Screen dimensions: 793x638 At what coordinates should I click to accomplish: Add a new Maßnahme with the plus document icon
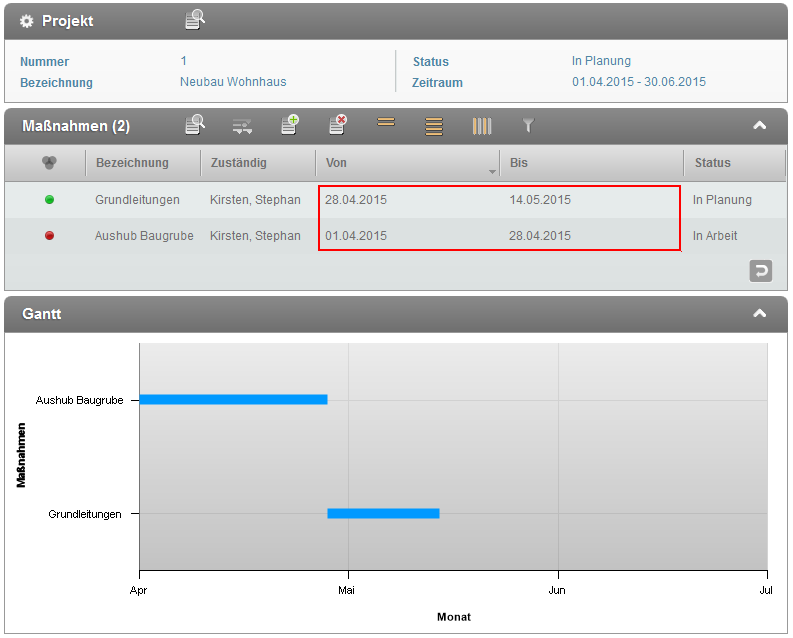290,125
